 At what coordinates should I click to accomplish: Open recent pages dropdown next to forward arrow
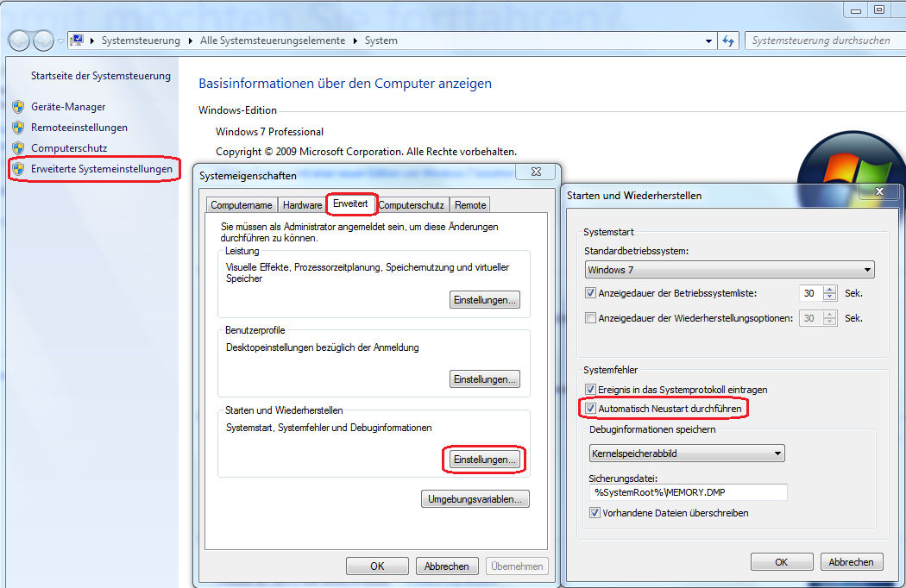(x=60, y=41)
